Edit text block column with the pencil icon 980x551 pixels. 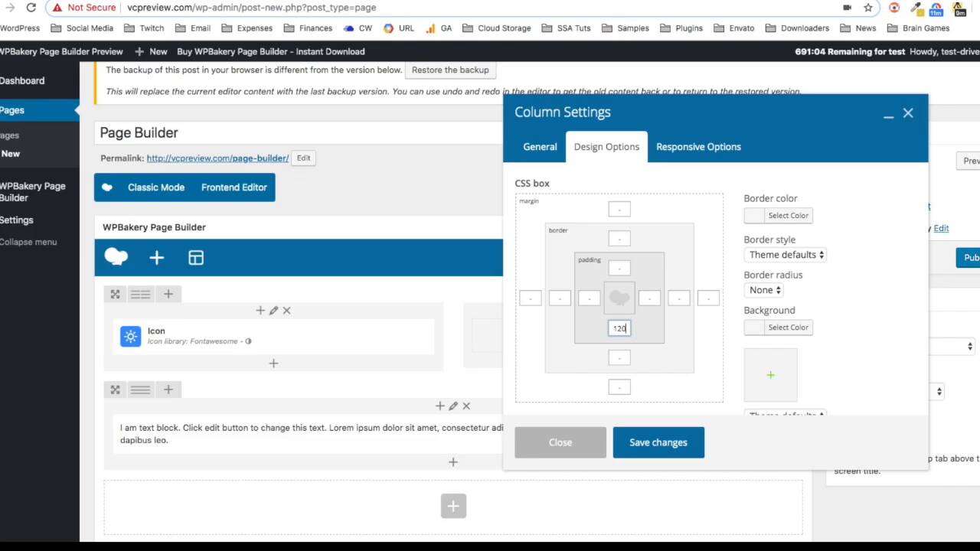[453, 406]
